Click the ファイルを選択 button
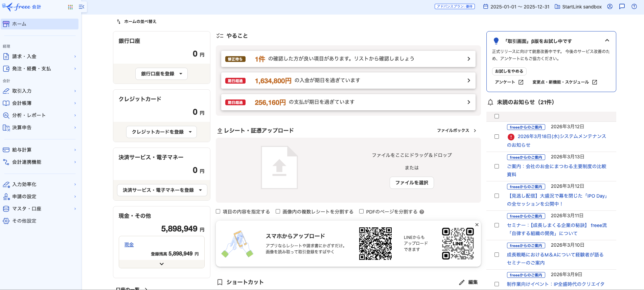The width and height of the screenshot is (644, 290). (x=412, y=183)
